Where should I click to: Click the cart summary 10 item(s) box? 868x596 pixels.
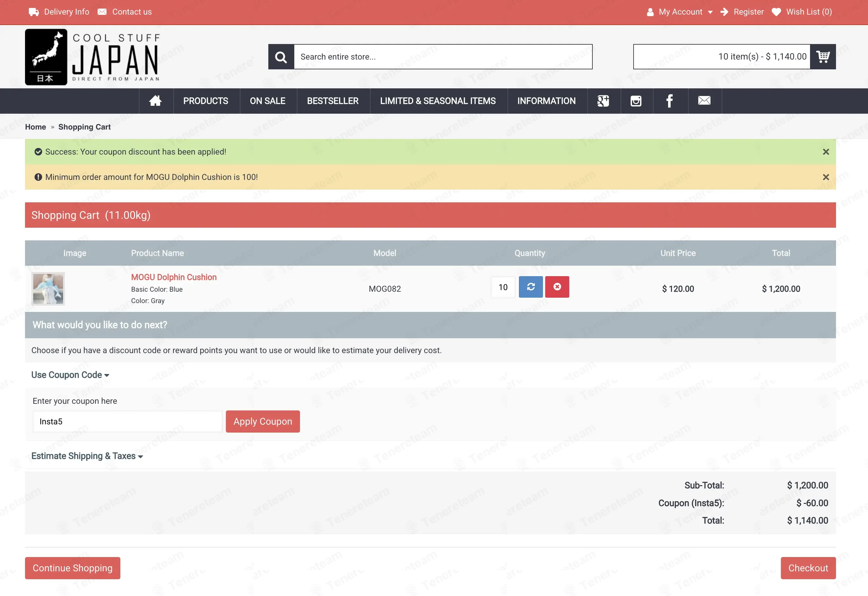pyautogui.click(x=722, y=57)
